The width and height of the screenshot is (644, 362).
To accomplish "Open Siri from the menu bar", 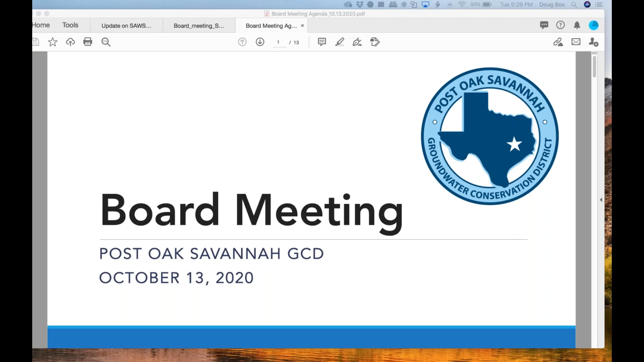I will pyautogui.click(x=587, y=5).
